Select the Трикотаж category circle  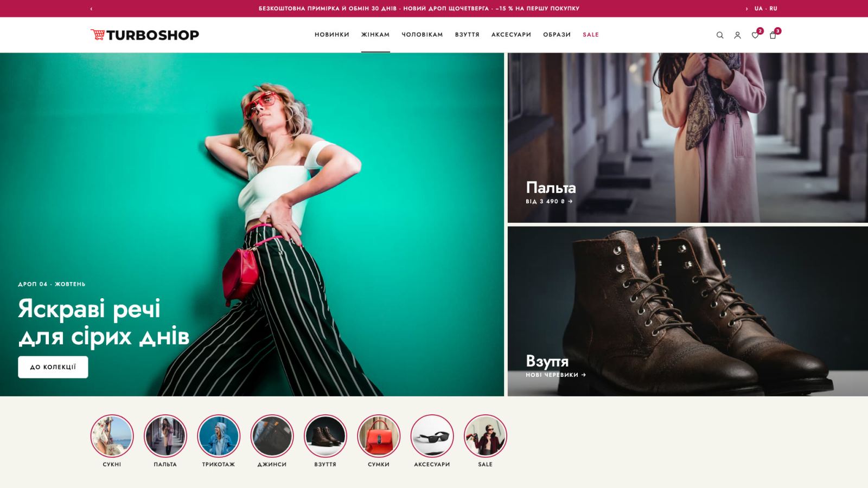219,436
